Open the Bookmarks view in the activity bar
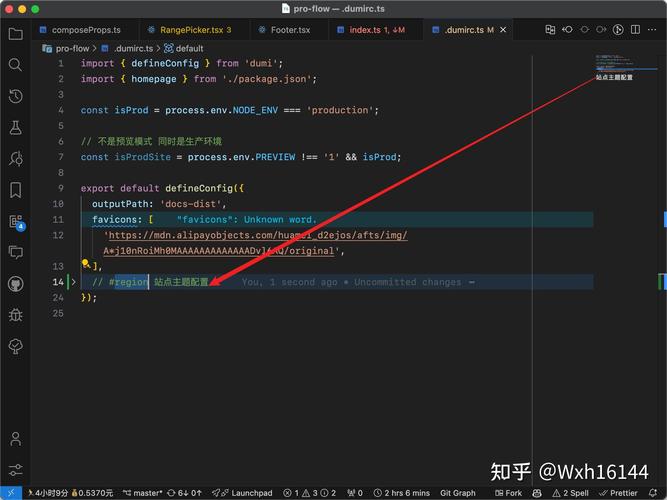The width and height of the screenshot is (667, 500). pos(15,190)
